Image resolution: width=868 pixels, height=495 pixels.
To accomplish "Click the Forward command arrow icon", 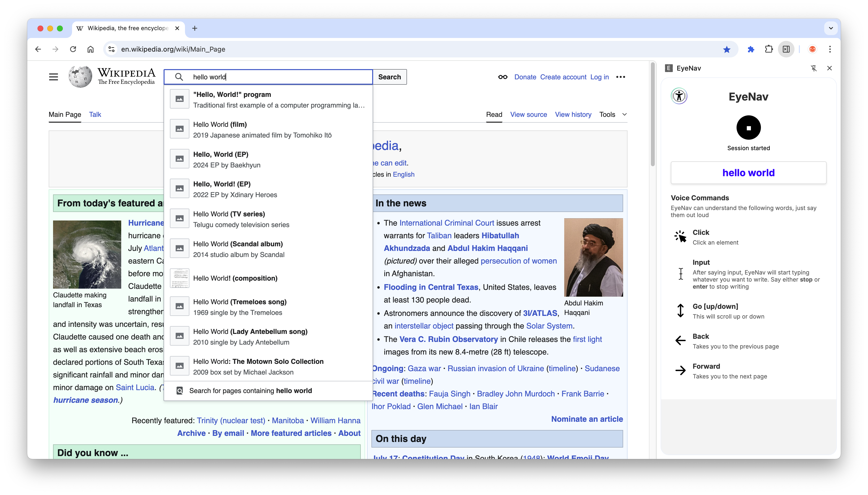I will [x=680, y=371].
